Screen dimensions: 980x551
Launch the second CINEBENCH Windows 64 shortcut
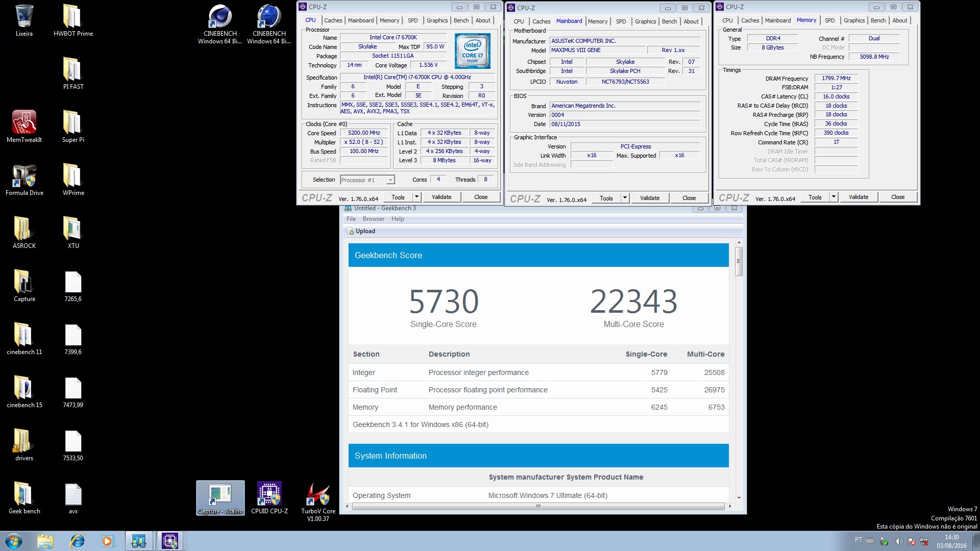[269, 24]
